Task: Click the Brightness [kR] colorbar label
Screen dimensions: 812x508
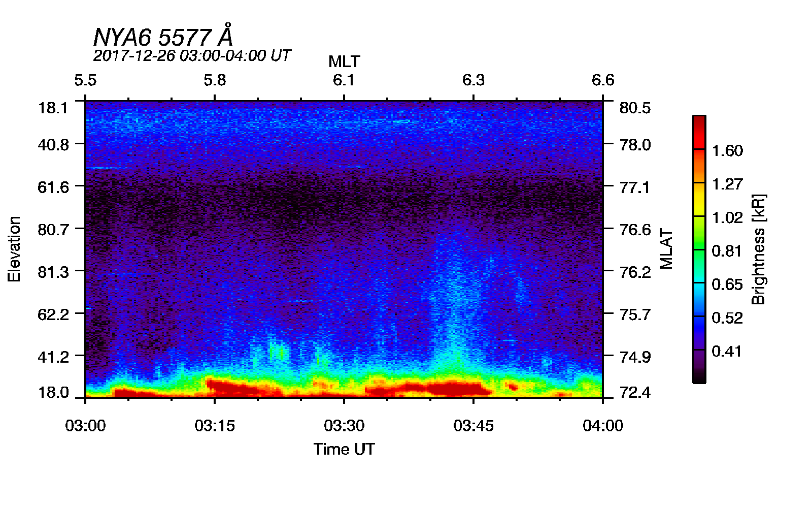Action: click(759, 249)
